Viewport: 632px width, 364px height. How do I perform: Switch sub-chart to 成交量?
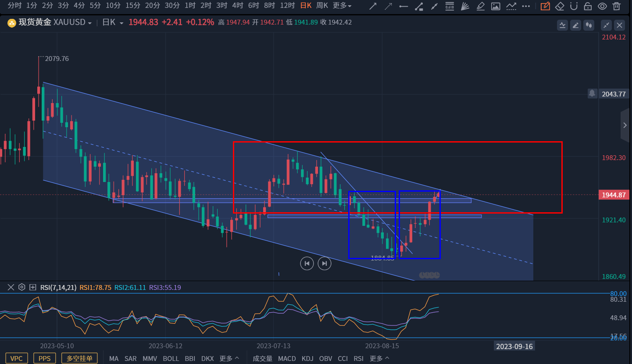click(x=262, y=358)
